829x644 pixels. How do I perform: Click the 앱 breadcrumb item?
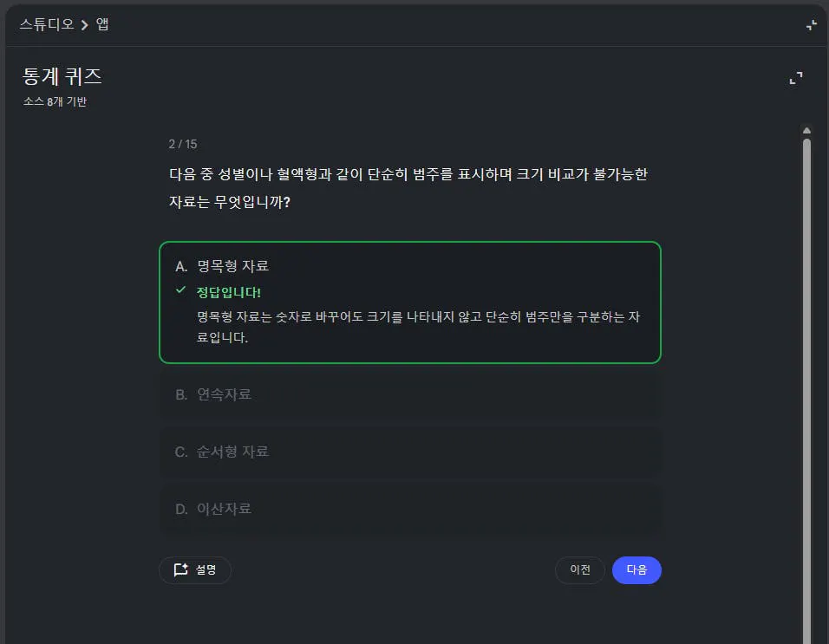[102, 24]
